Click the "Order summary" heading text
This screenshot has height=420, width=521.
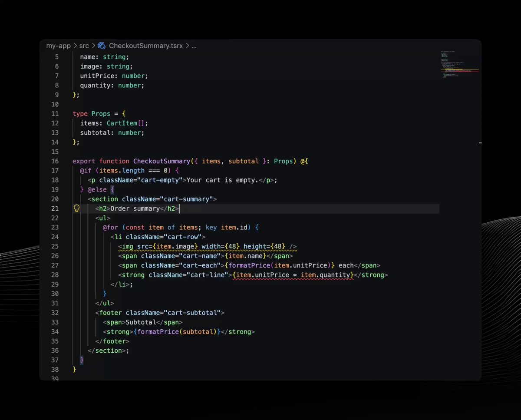pos(135,208)
